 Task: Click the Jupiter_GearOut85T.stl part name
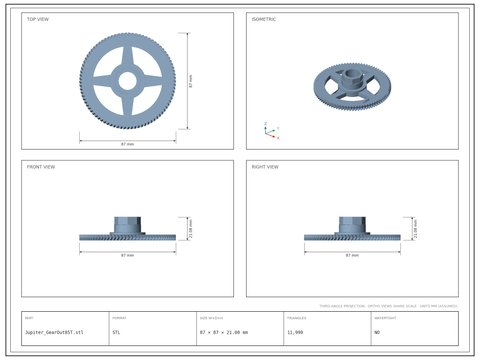point(54,332)
